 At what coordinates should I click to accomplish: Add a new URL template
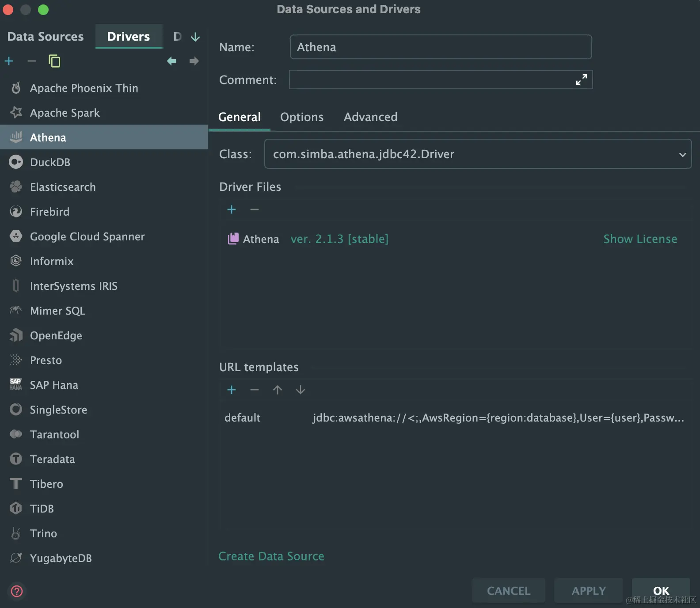point(232,390)
